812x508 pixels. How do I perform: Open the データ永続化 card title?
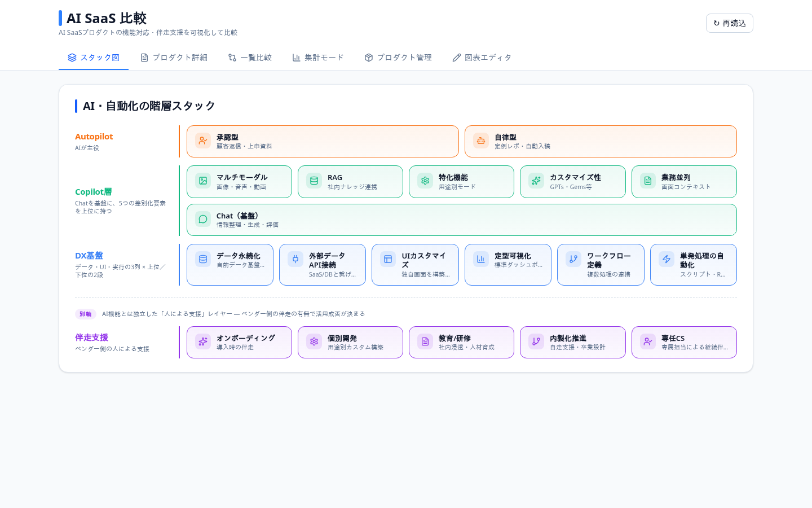coord(239,256)
